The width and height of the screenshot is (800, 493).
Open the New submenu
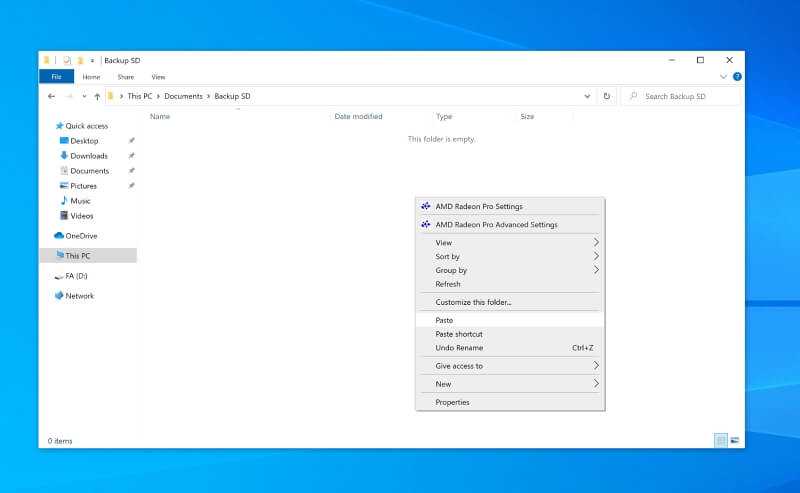point(510,384)
